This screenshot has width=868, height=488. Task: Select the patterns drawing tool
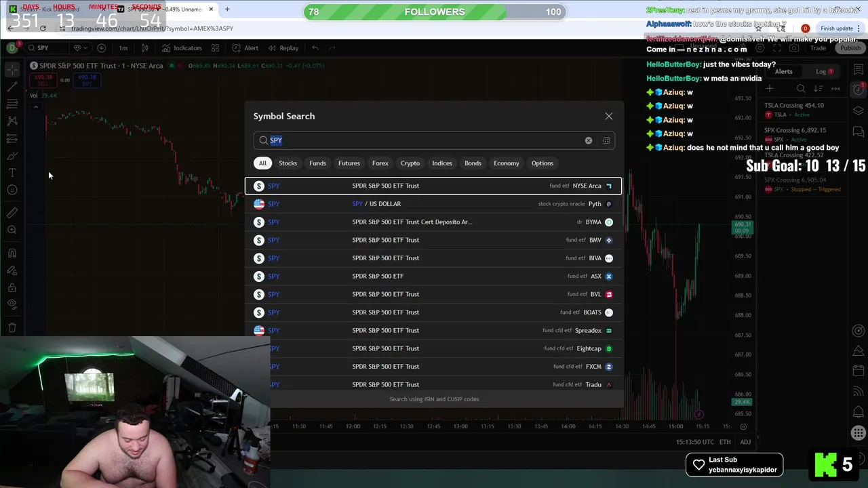(x=12, y=121)
